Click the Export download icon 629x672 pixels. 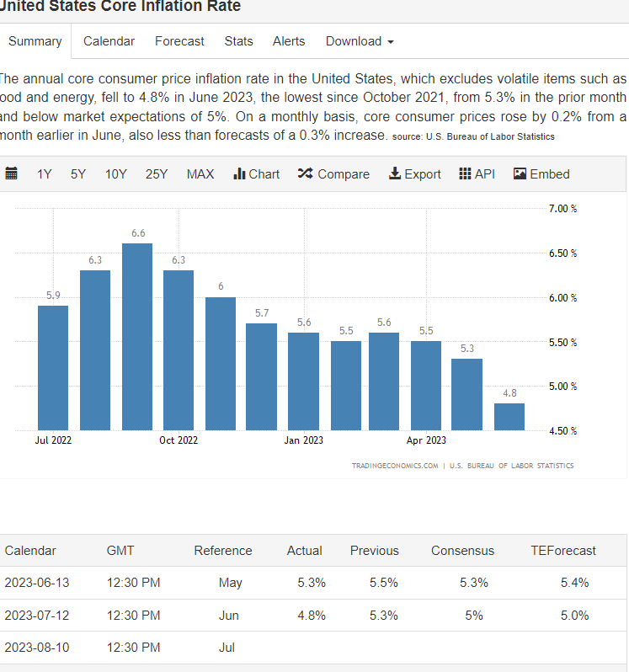pos(395,173)
